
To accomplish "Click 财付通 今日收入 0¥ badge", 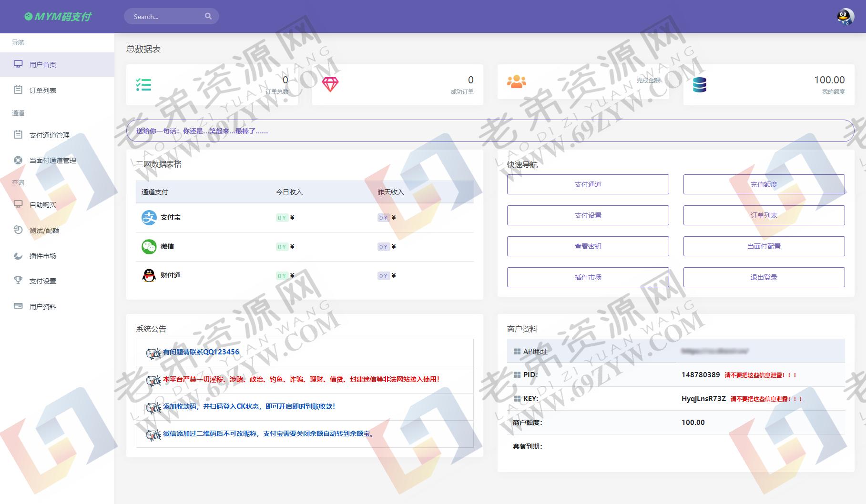I will coord(282,276).
